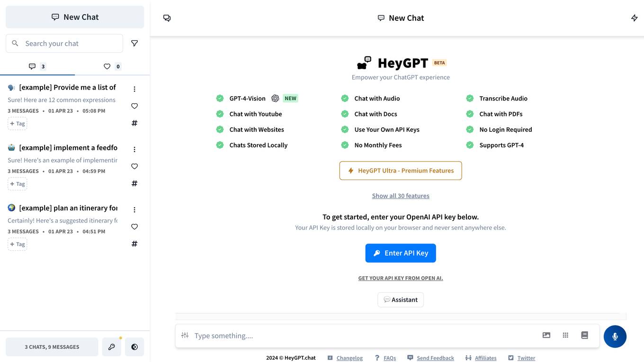Screen dimensions: 644x362
Task: Start voice input with microphone button
Action: pos(615,336)
